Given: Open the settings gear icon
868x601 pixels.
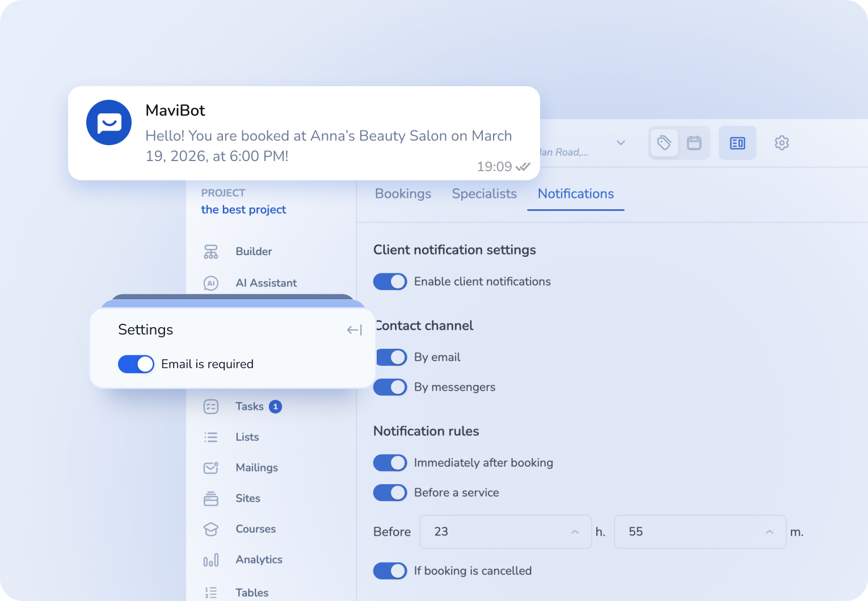Looking at the screenshot, I should coord(782,143).
